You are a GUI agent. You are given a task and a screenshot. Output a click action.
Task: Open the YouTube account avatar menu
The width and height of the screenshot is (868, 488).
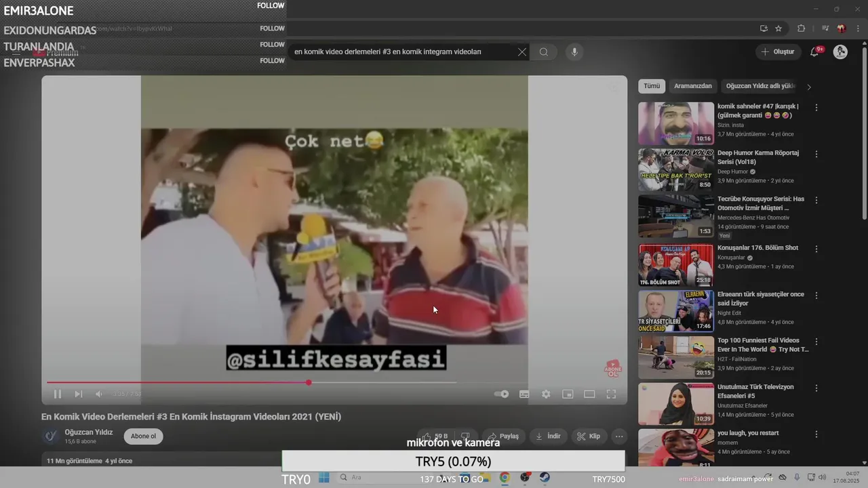tap(840, 52)
